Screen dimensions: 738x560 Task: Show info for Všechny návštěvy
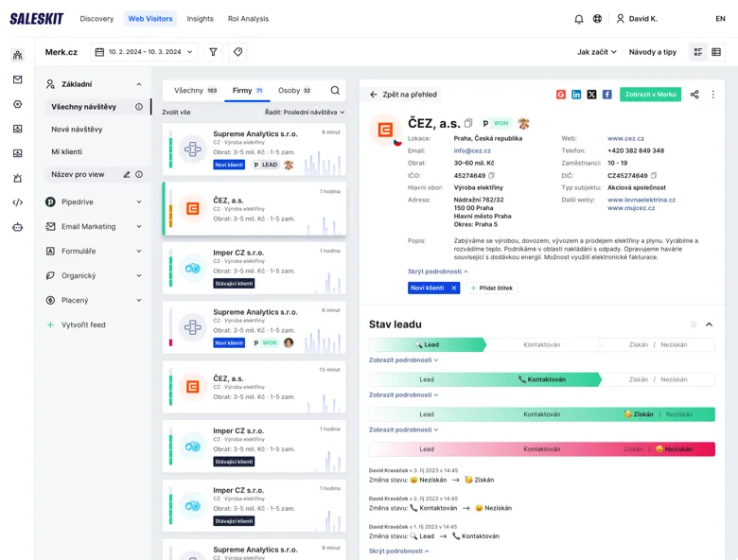click(x=139, y=107)
